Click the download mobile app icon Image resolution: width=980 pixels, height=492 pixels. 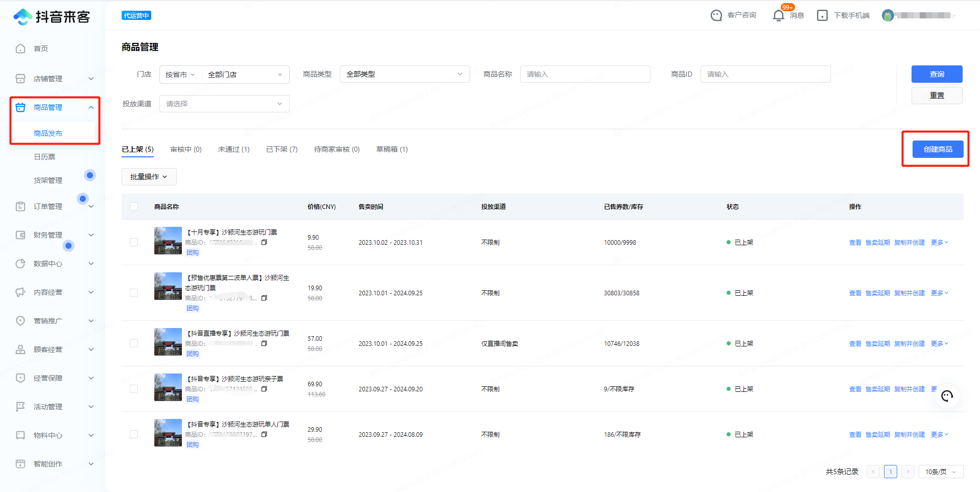point(822,15)
